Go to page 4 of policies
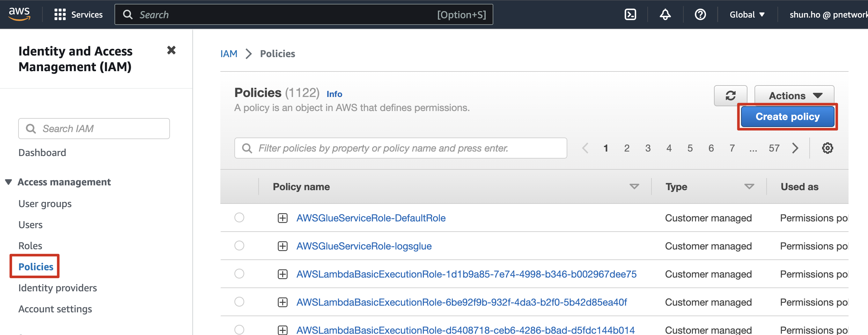The height and width of the screenshot is (335, 868). pyautogui.click(x=668, y=148)
